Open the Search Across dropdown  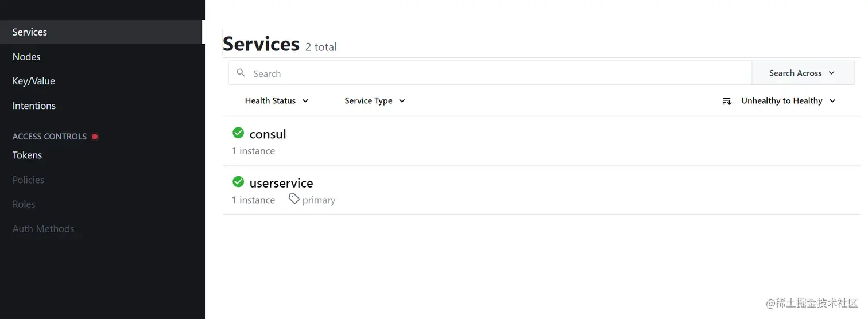[802, 73]
